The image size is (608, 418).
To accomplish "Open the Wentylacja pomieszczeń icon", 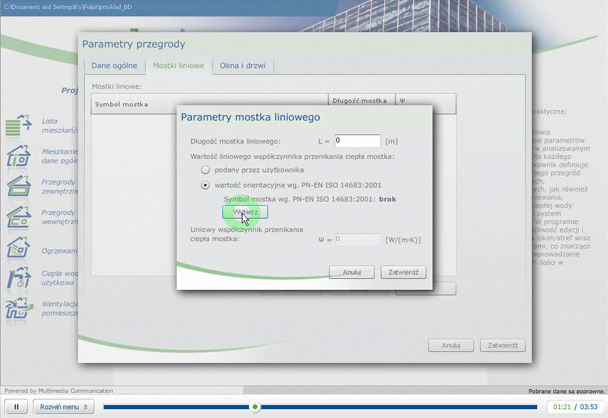I will pos(19,309).
